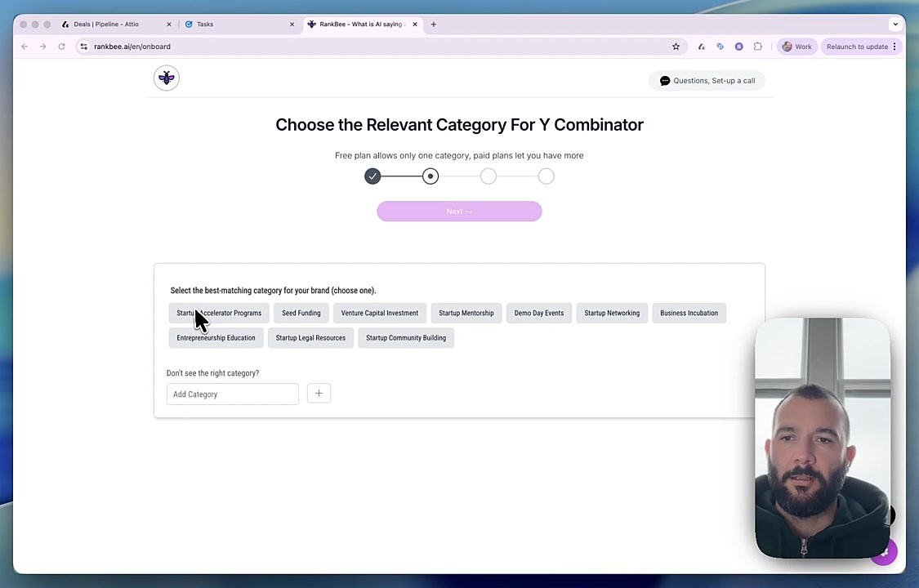This screenshot has width=919, height=588.
Task: Open the Work profile menu
Action: coord(796,47)
